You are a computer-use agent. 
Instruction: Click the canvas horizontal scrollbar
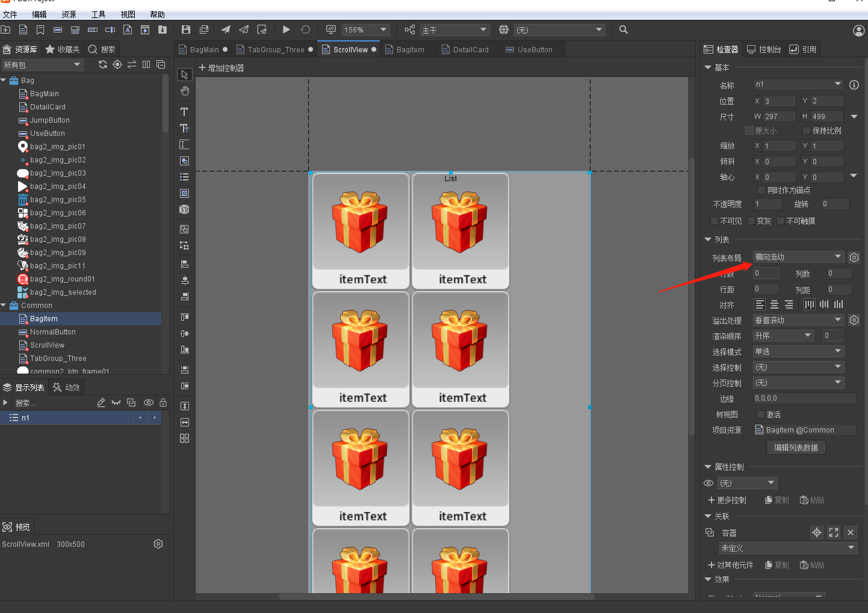click(436, 597)
